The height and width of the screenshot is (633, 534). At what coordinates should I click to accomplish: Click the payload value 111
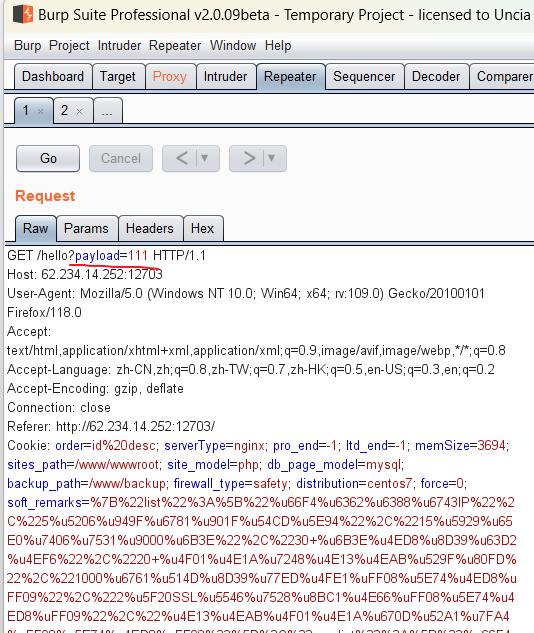(x=138, y=256)
